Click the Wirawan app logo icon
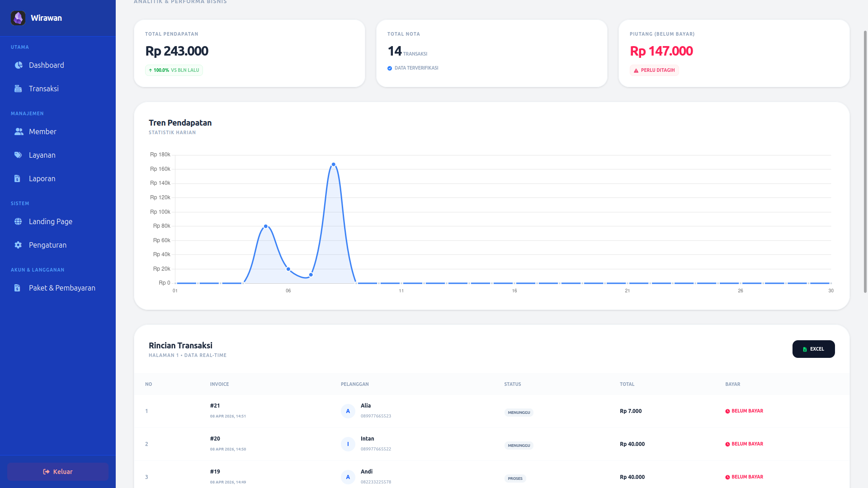This screenshot has width=868, height=488. click(18, 18)
